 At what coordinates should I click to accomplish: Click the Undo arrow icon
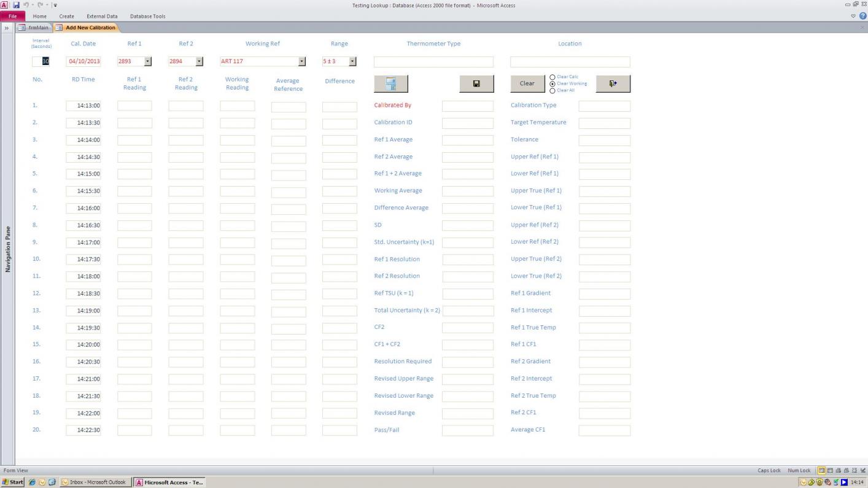click(26, 5)
